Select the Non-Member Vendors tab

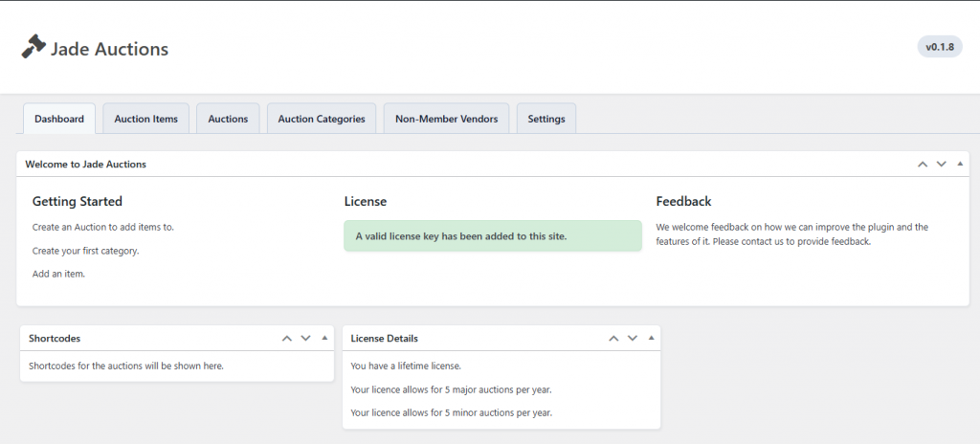446,119
